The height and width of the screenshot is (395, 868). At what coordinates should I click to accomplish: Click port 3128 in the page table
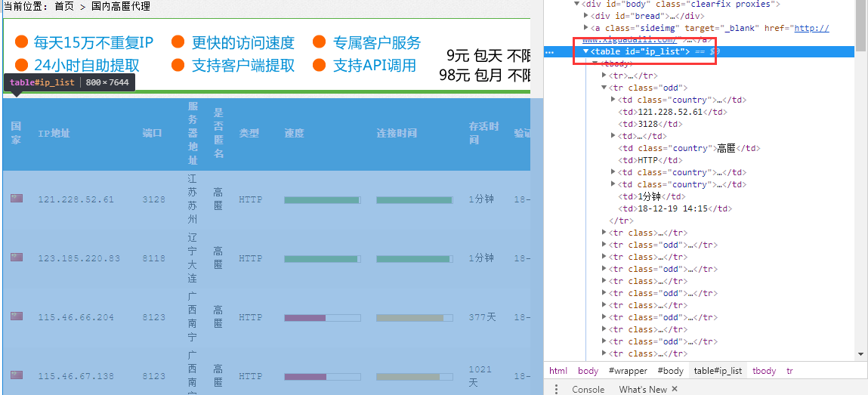153,199
